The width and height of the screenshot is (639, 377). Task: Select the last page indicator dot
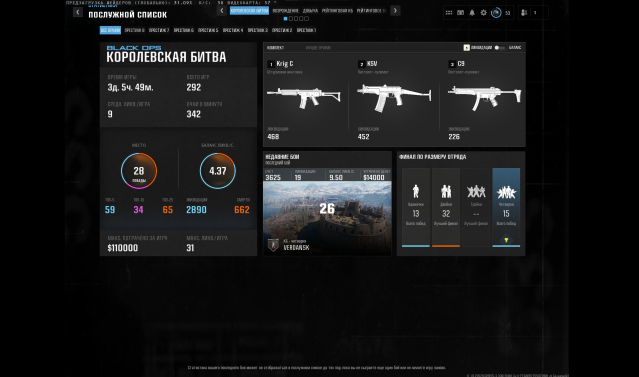(306, 19)
